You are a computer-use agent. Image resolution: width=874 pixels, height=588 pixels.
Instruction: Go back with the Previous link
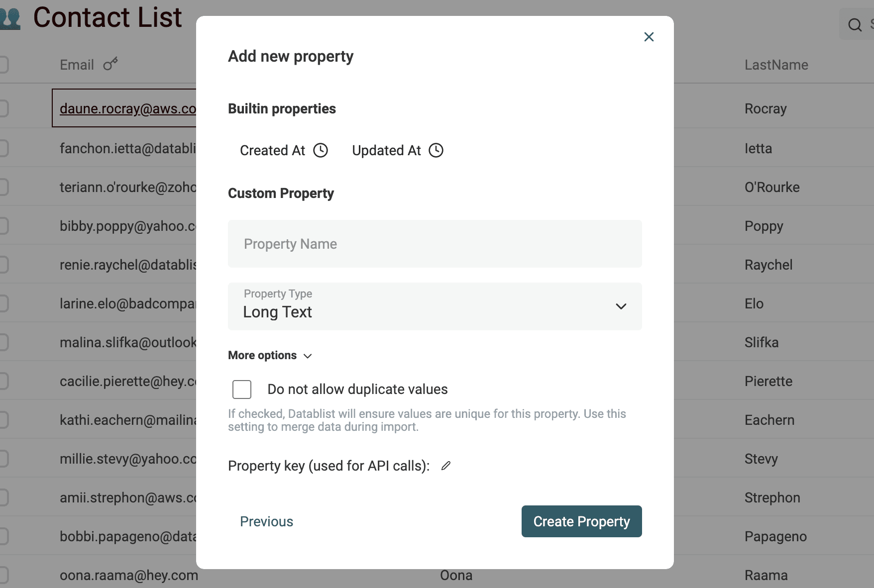266,521
